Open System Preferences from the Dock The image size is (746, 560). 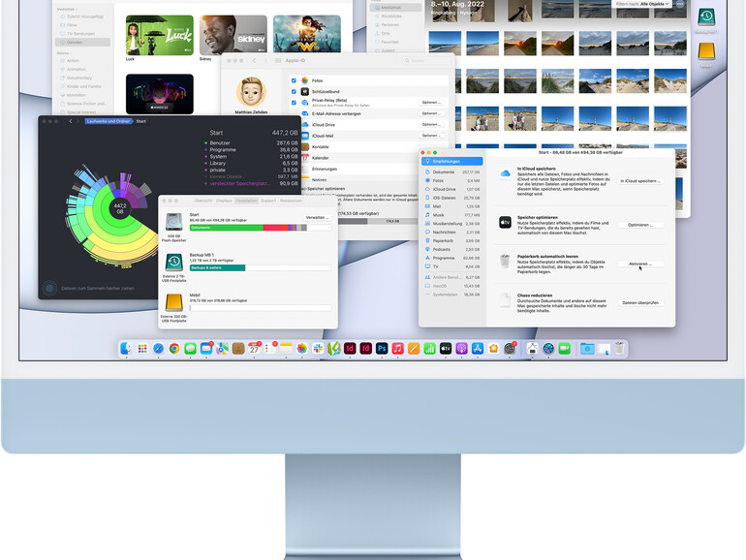(x=510, y=349)
